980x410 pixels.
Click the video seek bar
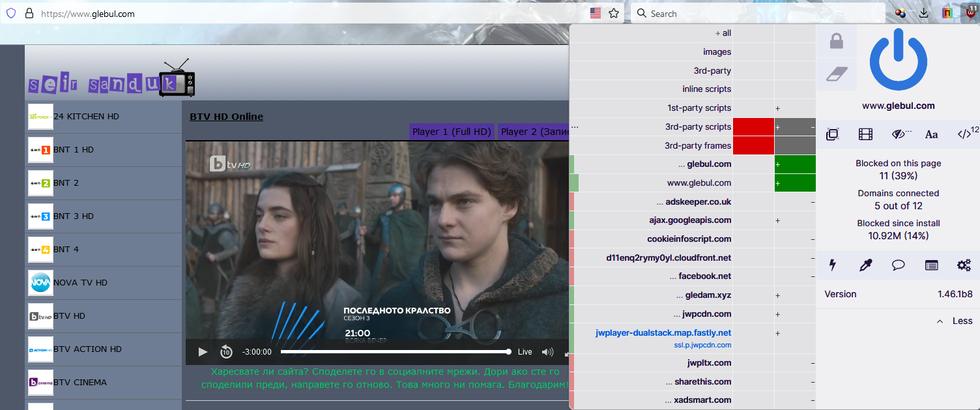tap(395, 352)
